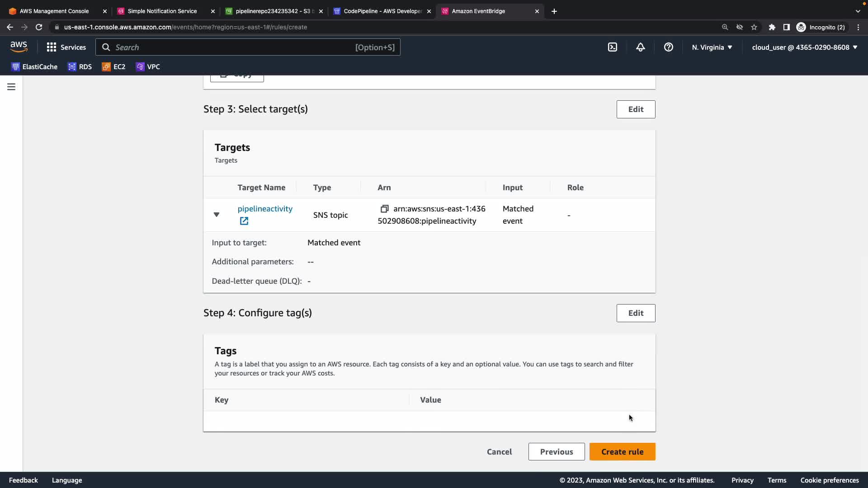868x488 pixels.
Task: Go back with the Previous button
Action: 556,451
